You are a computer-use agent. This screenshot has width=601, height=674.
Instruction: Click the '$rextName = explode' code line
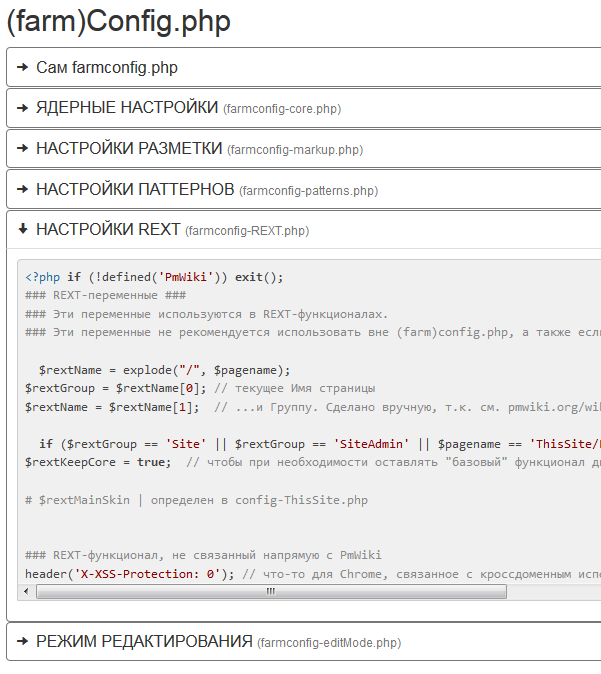click(x=164, y=370)
